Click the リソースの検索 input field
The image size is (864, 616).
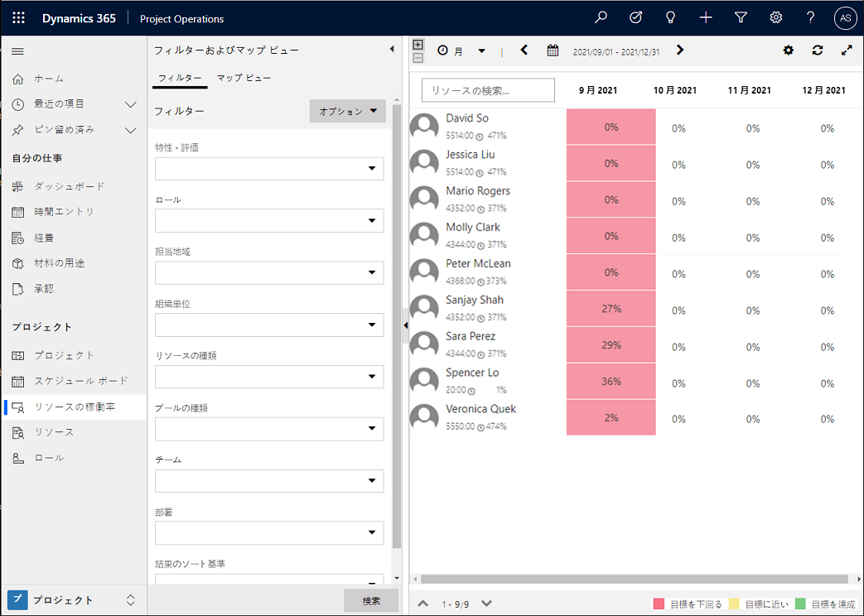click(488, 89)
